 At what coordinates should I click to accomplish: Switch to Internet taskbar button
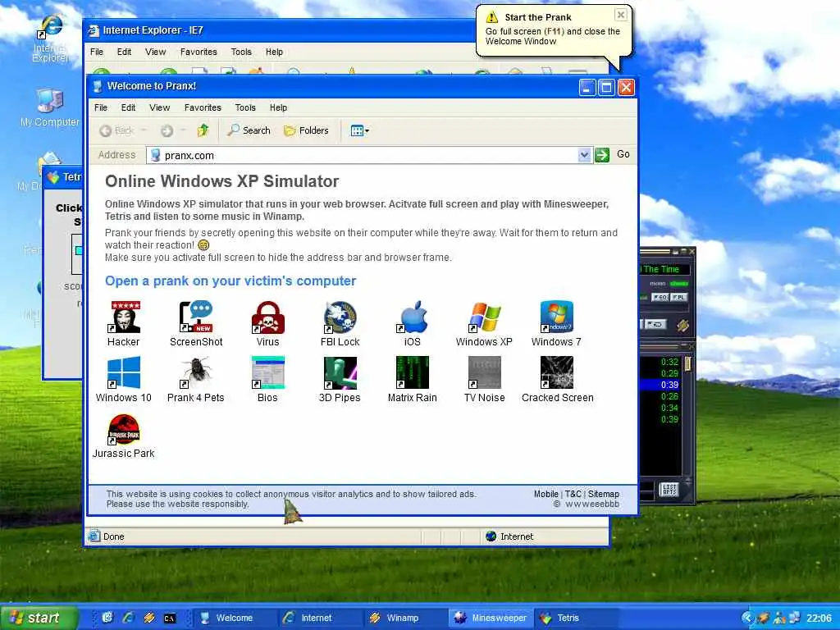320,618
